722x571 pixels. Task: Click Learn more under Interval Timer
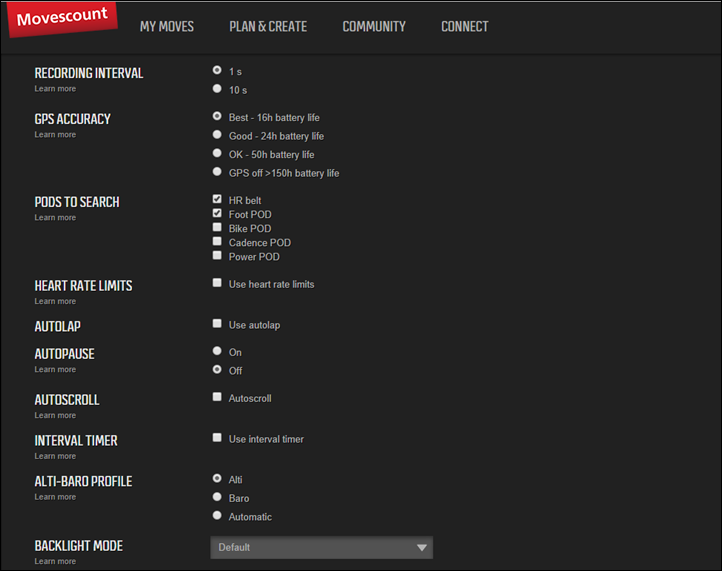55,456
